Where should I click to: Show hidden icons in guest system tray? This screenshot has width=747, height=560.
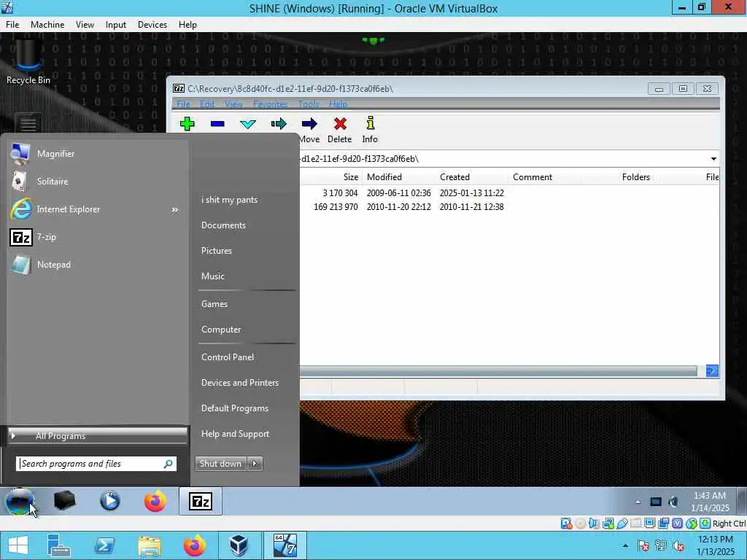coord(638,502)
